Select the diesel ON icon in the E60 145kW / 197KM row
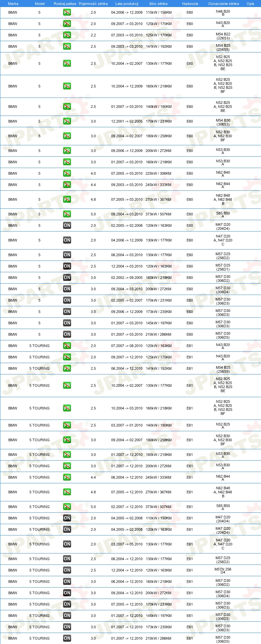The image size is (261, 644). (x=67, y=323)
